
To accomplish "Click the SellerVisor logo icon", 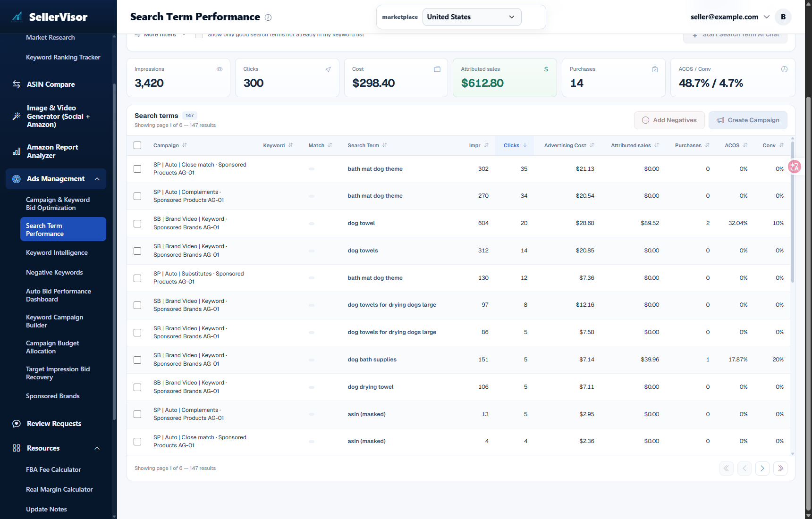I will tap(17, 17).
